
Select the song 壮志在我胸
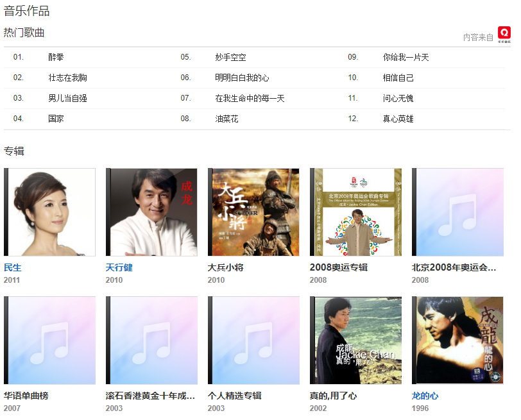pos(67,78)
